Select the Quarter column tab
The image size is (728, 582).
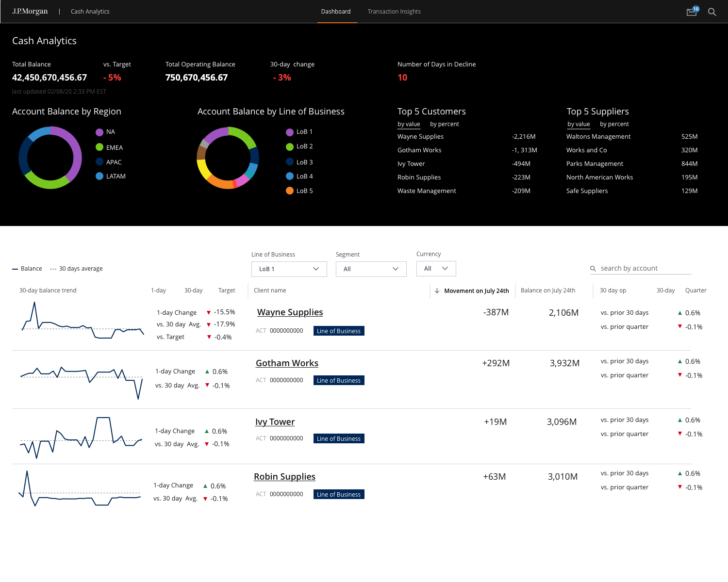695,291
